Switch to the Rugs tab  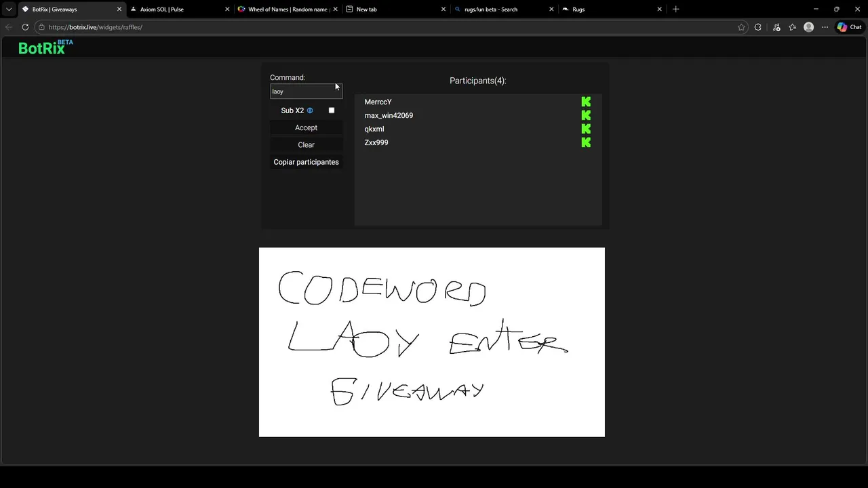[x=610, y=9]
